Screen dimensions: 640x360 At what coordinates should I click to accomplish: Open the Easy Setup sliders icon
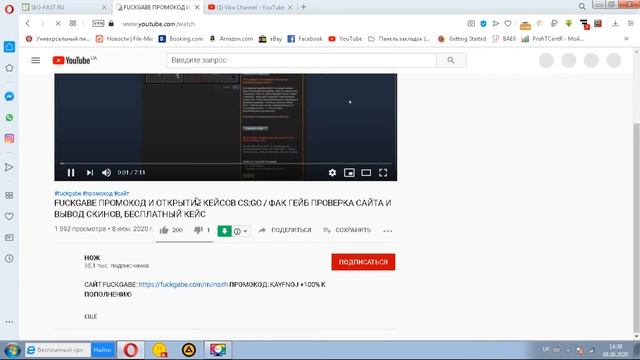[631, 24]
